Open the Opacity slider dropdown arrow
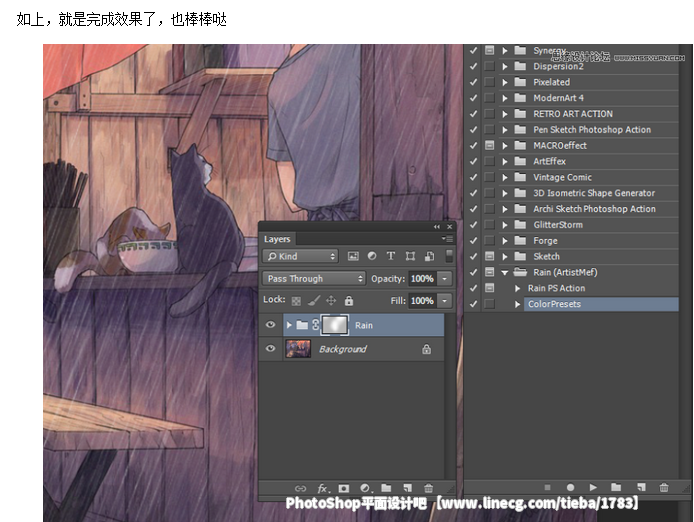Screen dimensions: 694x522 point(444,278)
